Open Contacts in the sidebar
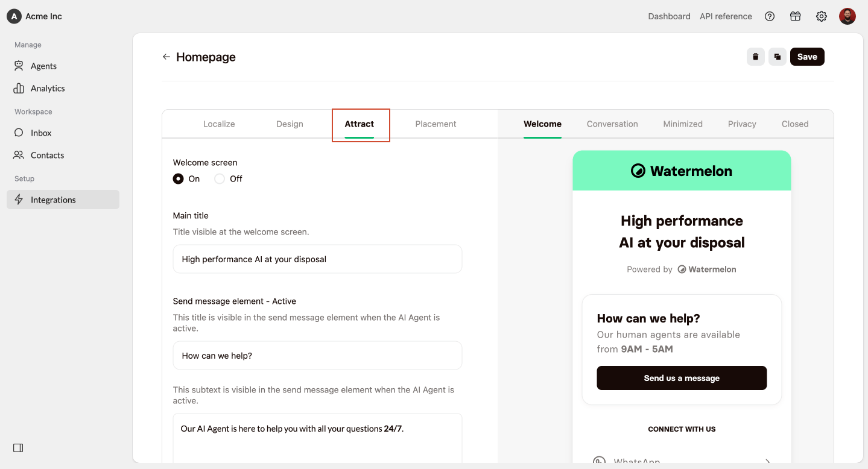The width and height of the screenshot is (868, 469). (x=63, y=155)
